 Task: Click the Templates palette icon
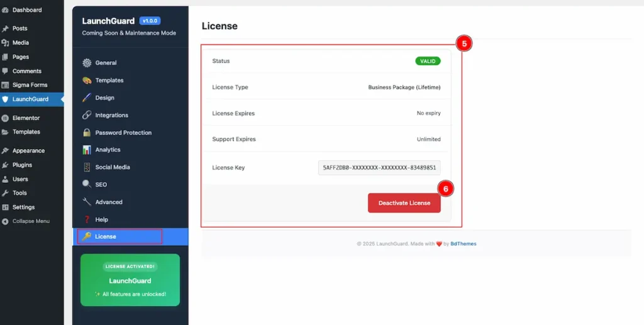pyautogui.click(x=87, y=80)
